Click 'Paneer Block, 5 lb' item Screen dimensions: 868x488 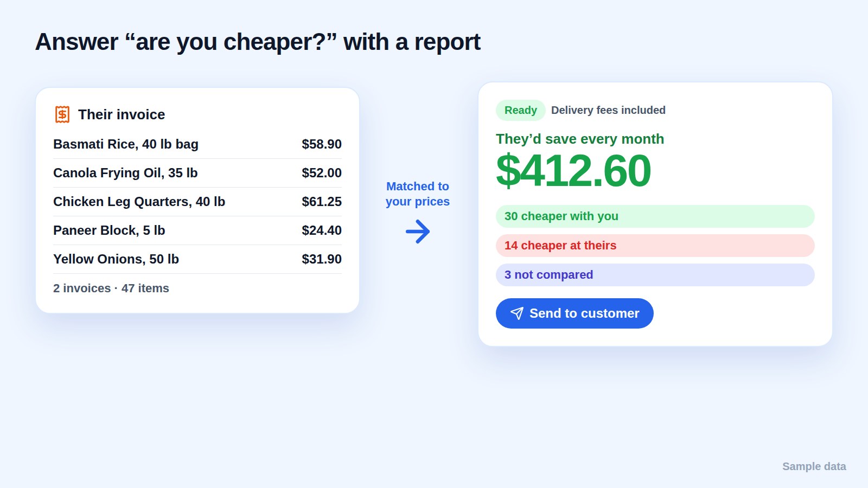[109, 230]
